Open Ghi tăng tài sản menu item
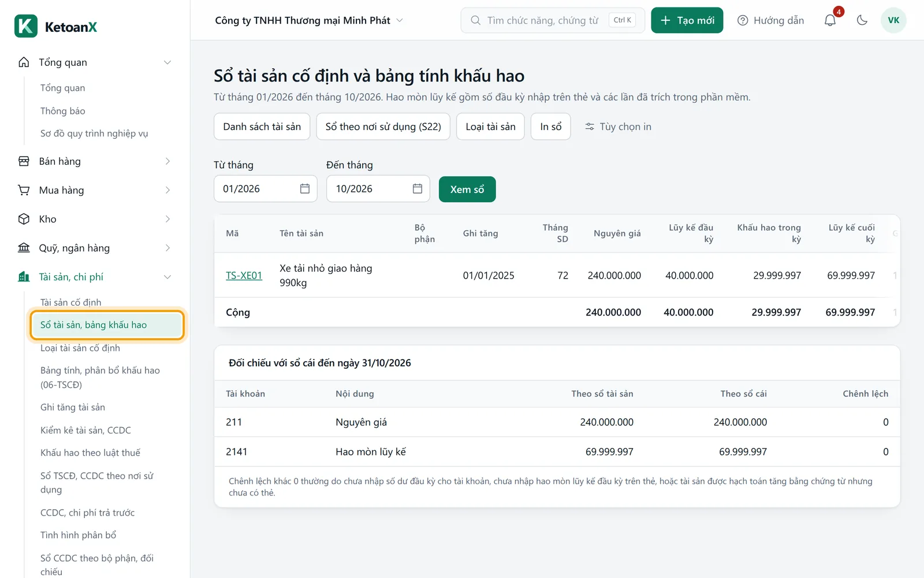The height and width of the screenshot is (578, 924). [x=73, y=407]
